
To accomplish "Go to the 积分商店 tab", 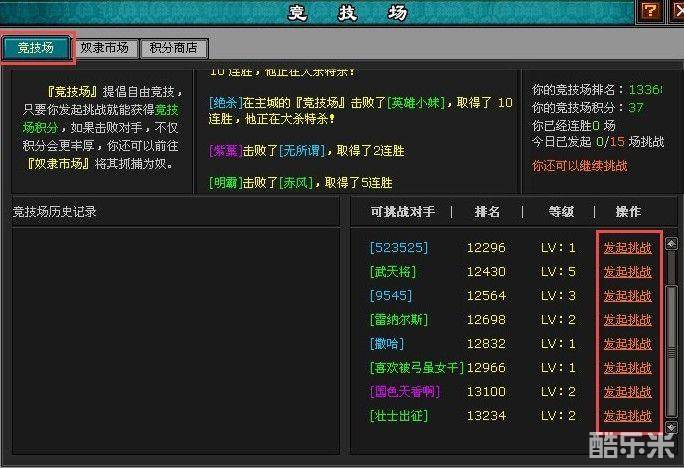I will point(173,48).
